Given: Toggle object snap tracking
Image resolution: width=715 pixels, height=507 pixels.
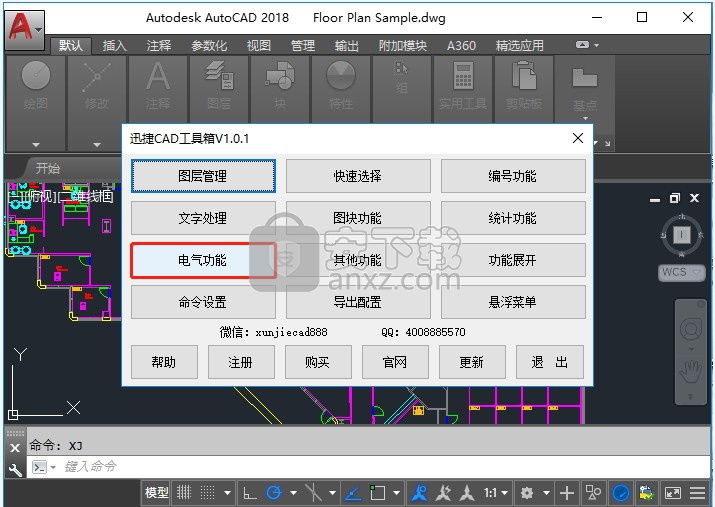Looking at the screenshot, I should (x=352, y=493).
